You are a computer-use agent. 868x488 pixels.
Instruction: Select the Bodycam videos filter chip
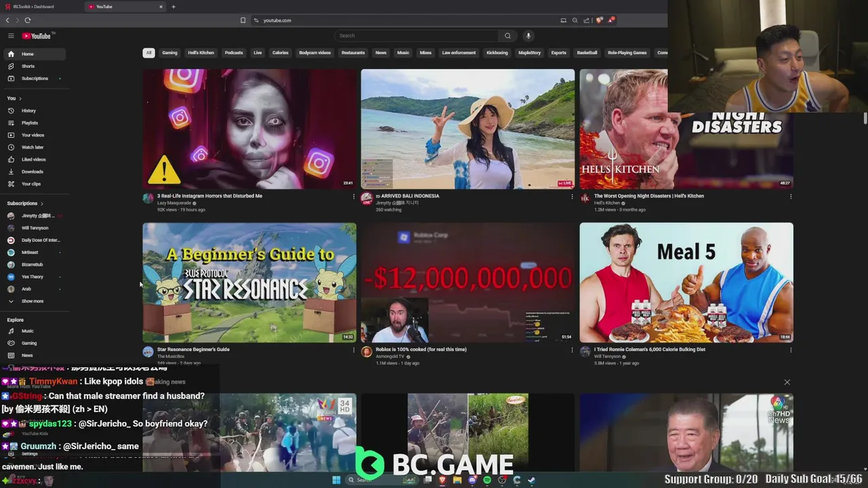[x=315, y=53]
